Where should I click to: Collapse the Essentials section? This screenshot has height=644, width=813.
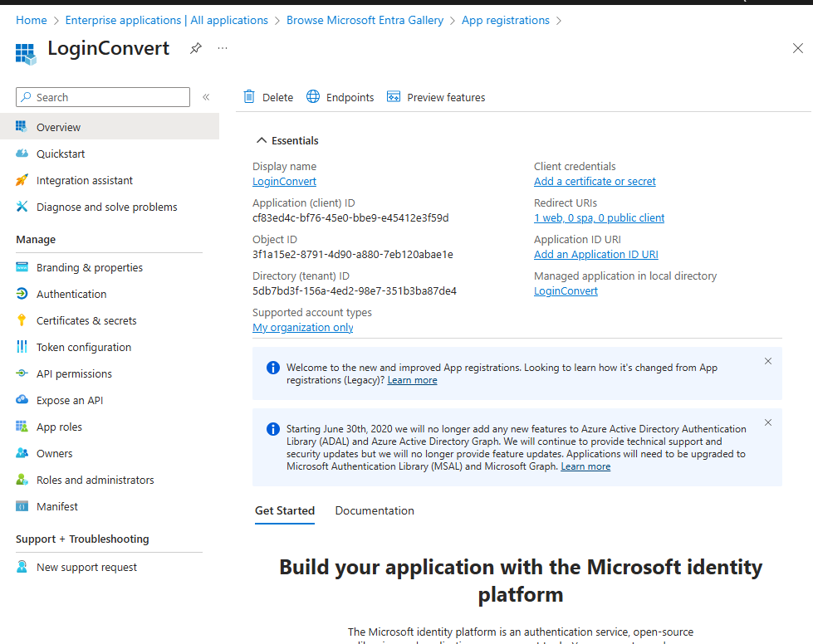click(287, 140)
